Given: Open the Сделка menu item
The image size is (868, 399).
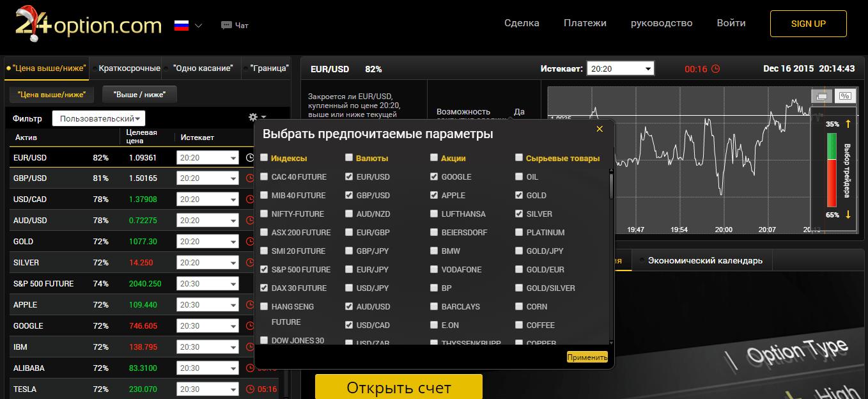Looking at the screenshot, I should [x=522, y=23].
